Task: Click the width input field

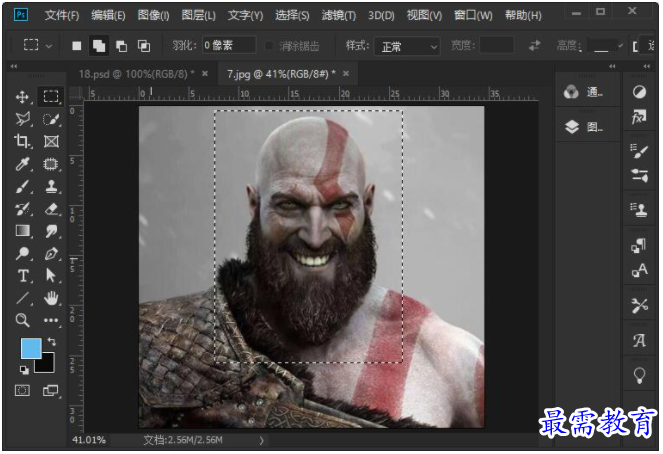Action: (x=497, y=45)
